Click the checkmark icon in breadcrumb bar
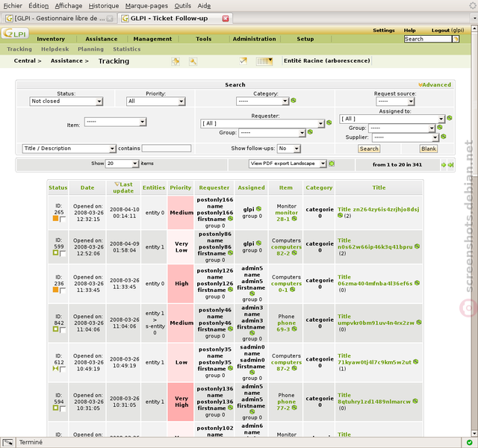This screenshot has height=448, width=478. click(x=243, y=61)
